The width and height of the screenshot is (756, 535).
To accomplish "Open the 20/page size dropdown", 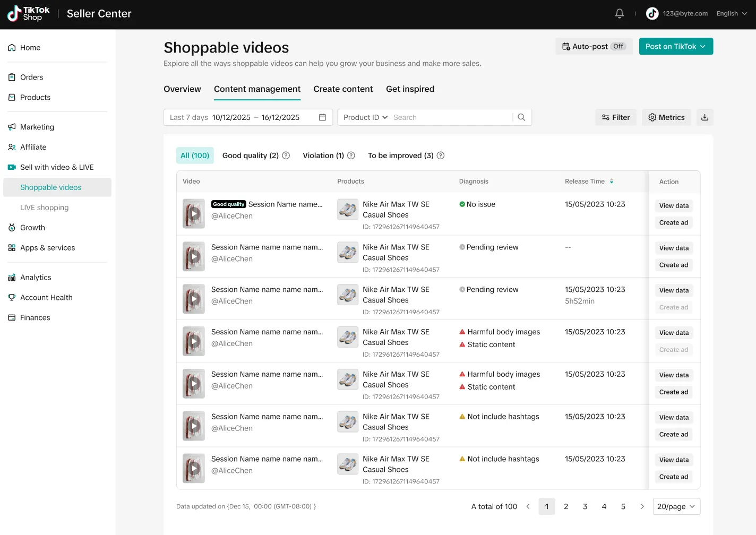I will 676,506.
